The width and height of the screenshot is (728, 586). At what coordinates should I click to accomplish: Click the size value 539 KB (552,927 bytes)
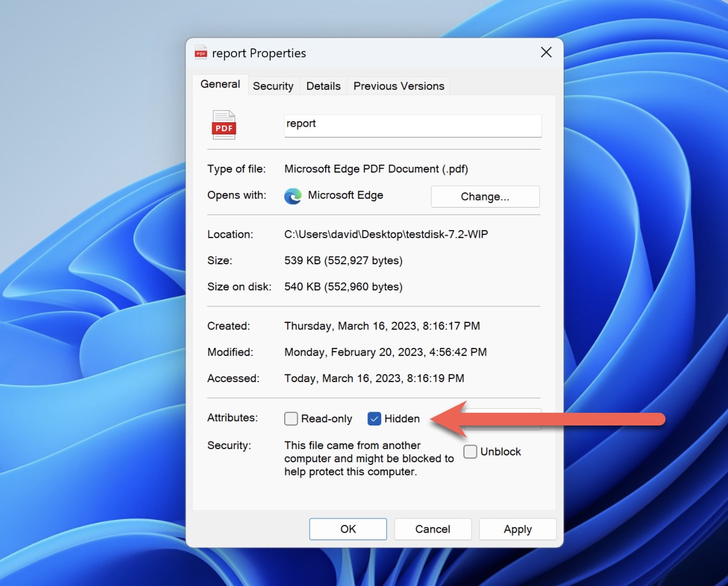tap(343, 261)
